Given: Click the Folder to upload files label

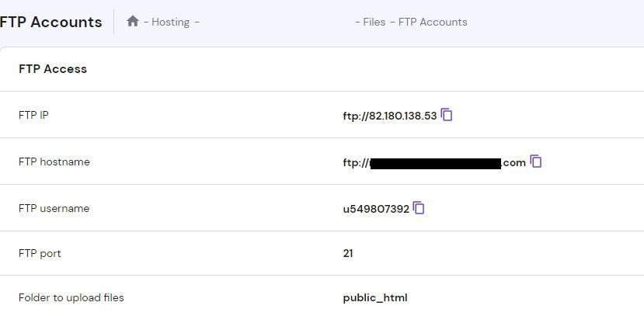Looking at the screenshot, I should coord(71,297).
